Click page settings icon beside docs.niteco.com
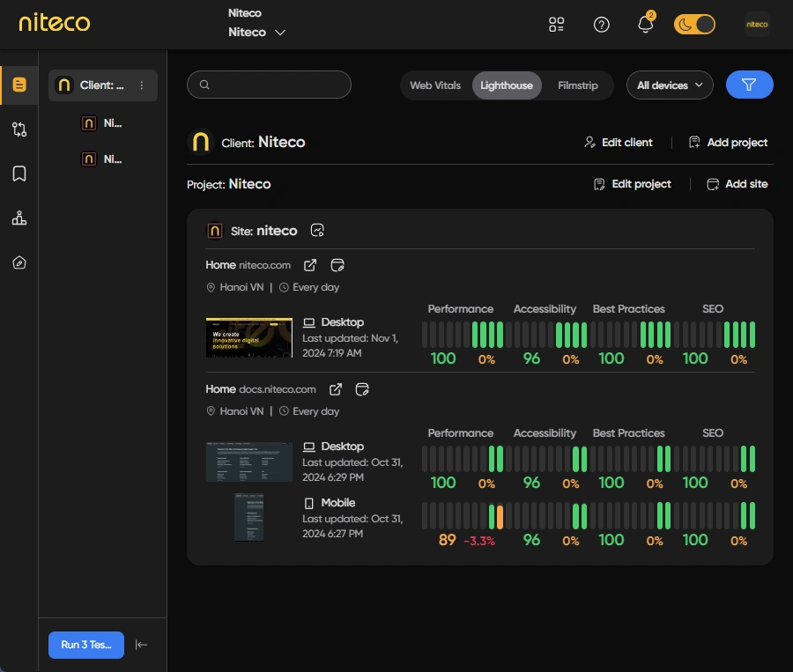Image resolution: width=793 pixels, height=672 pixels. [362, 389]
